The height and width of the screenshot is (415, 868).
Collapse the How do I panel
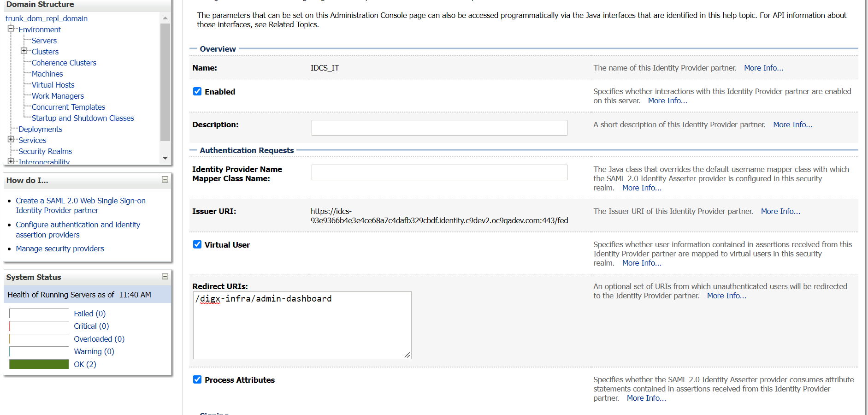(x=165, y=179)
